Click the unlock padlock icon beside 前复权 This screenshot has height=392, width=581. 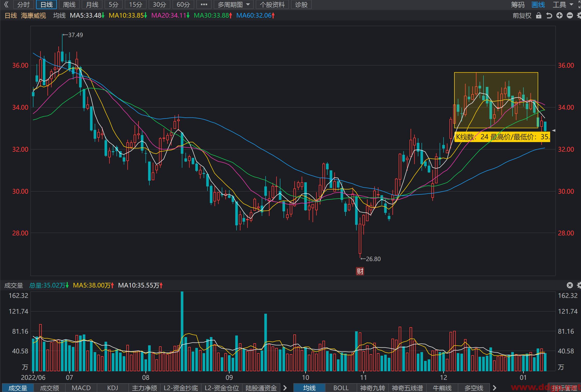coord(539,16)
